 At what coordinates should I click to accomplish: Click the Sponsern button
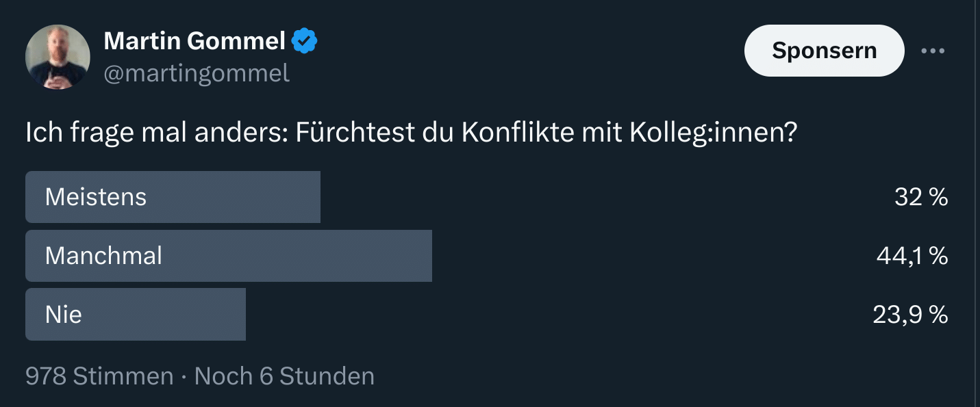[824, 51]
